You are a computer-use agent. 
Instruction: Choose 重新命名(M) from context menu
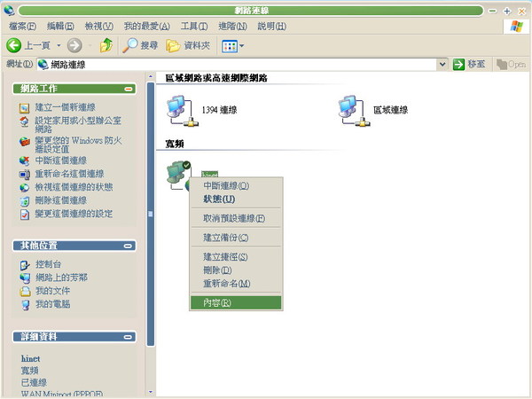click(236, 284)
